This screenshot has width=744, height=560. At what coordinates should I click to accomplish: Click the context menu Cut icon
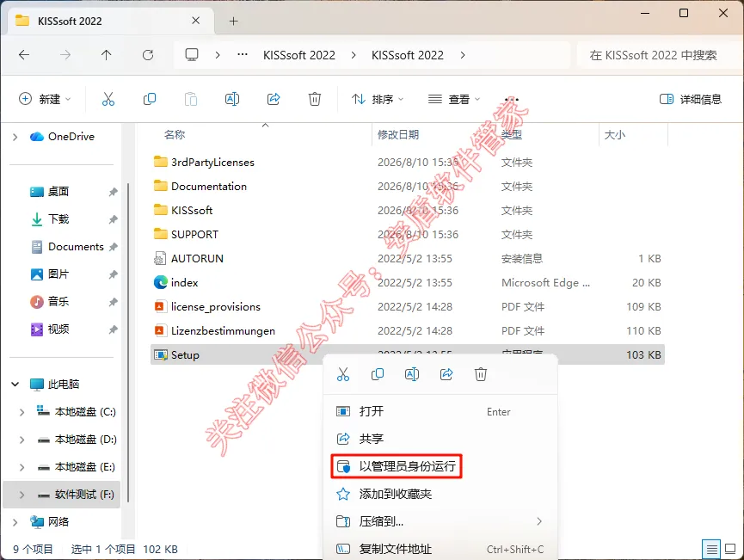point(343,374)
